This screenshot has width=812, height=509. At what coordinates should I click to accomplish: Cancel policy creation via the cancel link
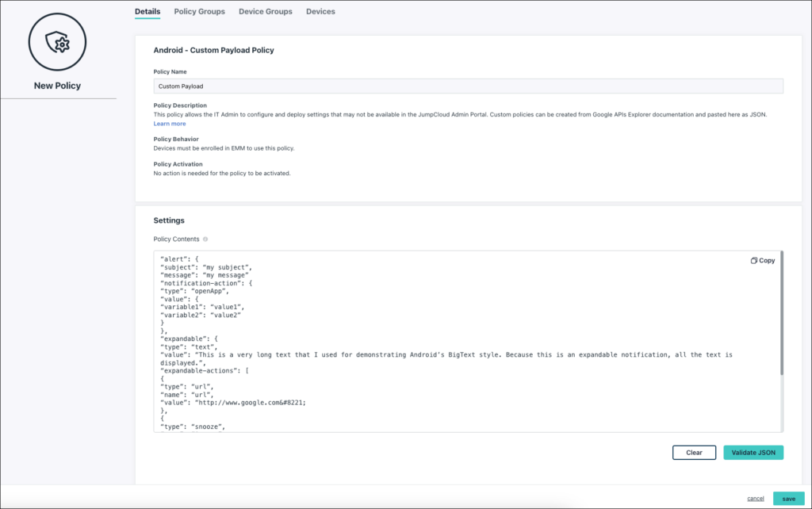(x=755, y=498)
